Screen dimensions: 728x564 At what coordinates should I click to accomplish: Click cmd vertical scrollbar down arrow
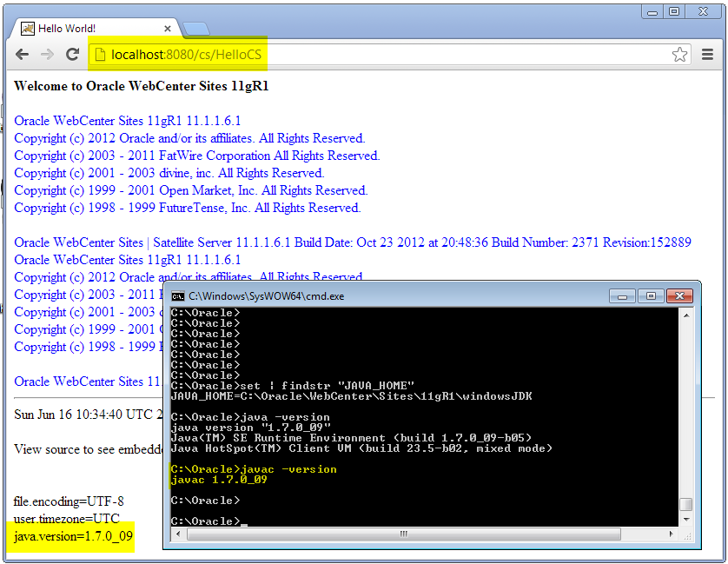686,520
